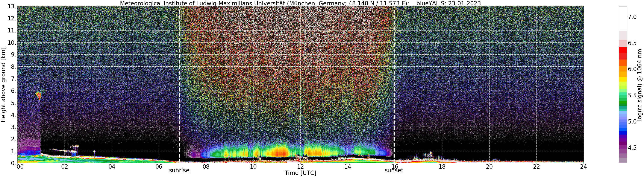Screen dimensions: 644x177
Task: Click the colorbar tick value 5.5
Action: 632,95
